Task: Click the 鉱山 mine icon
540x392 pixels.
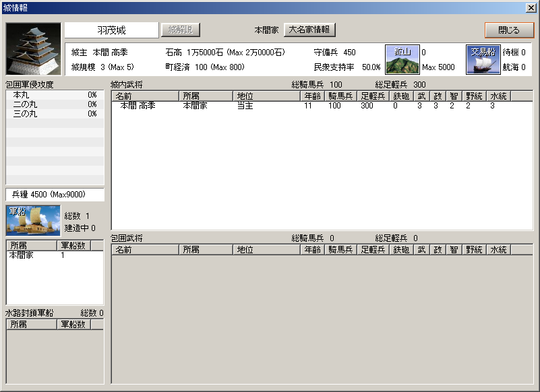Action: pos(402,59)
